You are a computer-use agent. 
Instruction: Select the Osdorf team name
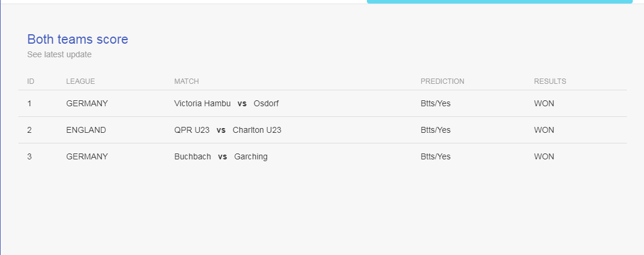(266, 103)
